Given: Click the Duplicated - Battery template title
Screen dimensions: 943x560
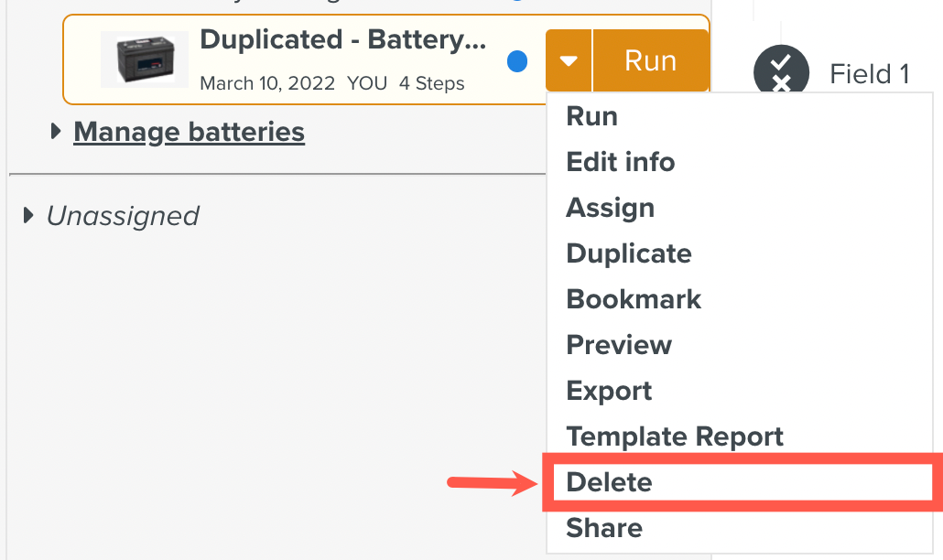Looking at the screenshot, I should [x=342, y=40].
